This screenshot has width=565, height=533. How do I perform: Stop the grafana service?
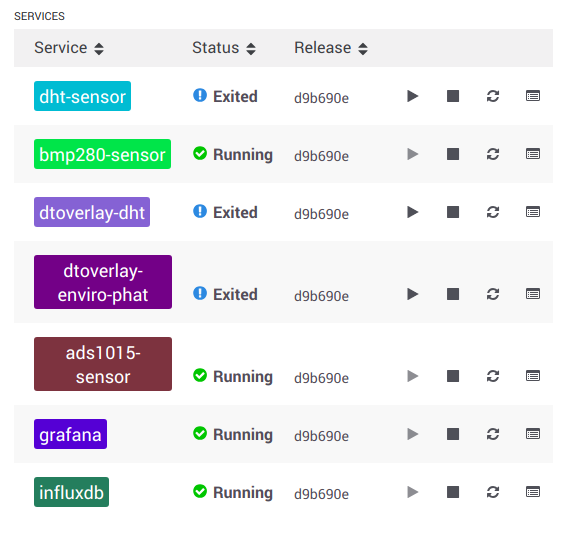pyautogui.click(x=453, y=434)
